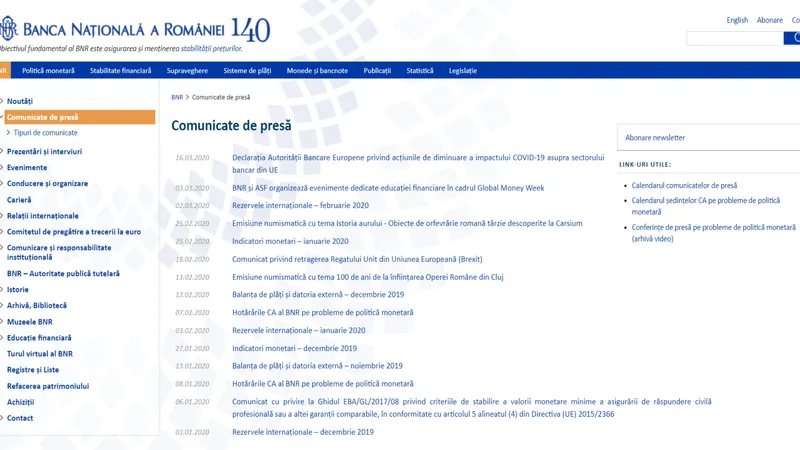Click the search magnifier button
The width and height of the screenshot is (800, 450).
793,39
